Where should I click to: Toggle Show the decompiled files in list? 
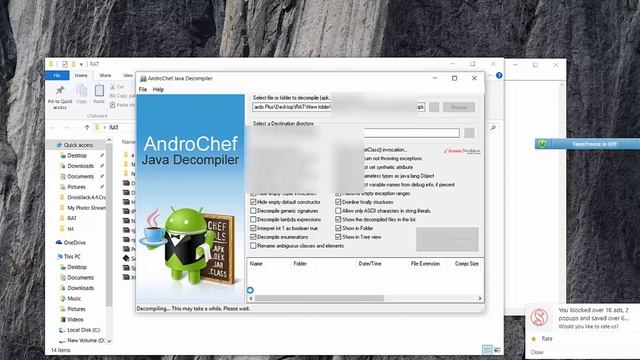pos(338,220)
